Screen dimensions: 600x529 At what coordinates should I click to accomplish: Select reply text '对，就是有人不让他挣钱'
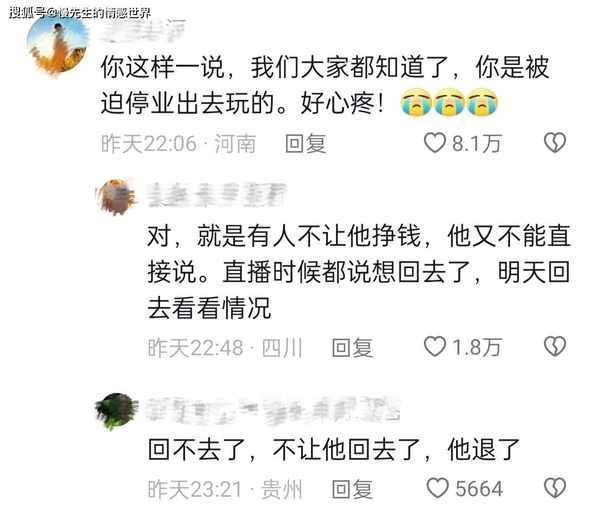pyautogui.click(x=285, y=235)
